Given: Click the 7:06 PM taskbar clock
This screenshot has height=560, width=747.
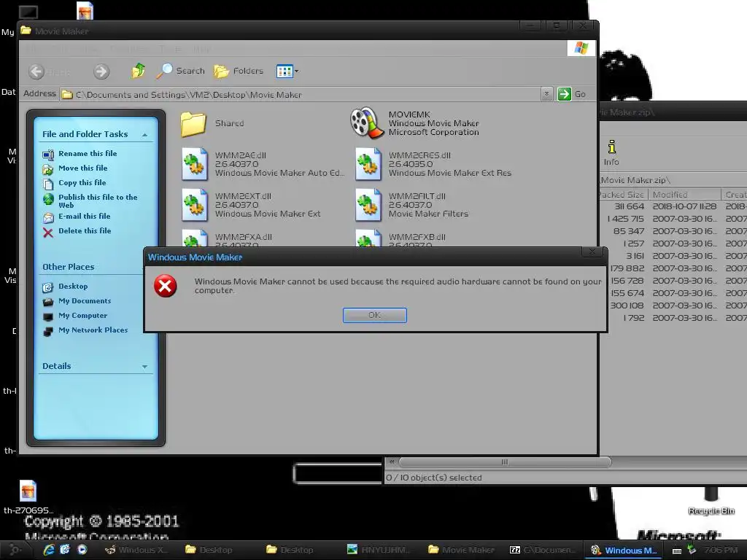Looking at the screenshot, I should click(721, 550).
